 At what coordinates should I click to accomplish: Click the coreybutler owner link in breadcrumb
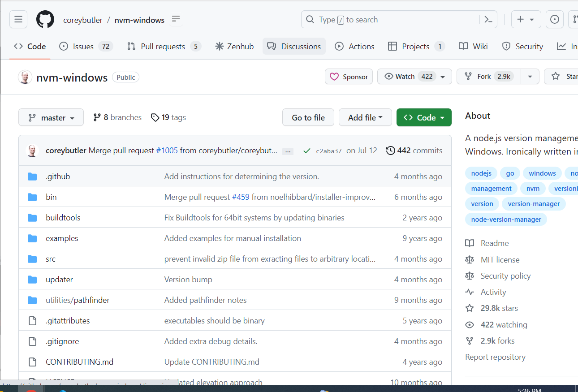pyautogui.click(x=83, y=20)
